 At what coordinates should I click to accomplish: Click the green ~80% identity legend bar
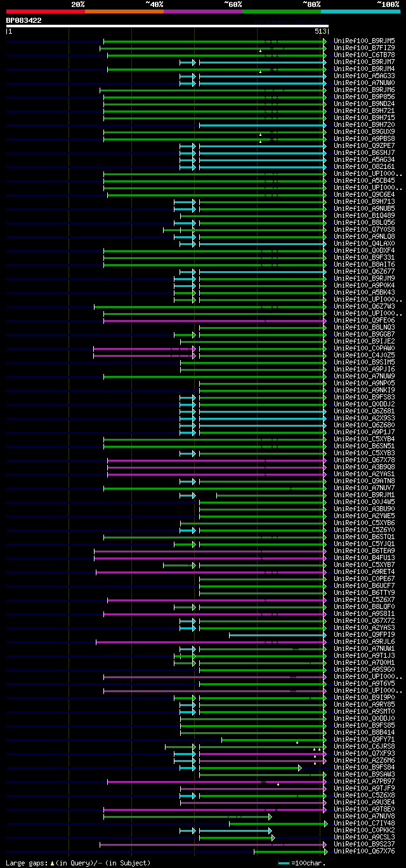(281, 11)
